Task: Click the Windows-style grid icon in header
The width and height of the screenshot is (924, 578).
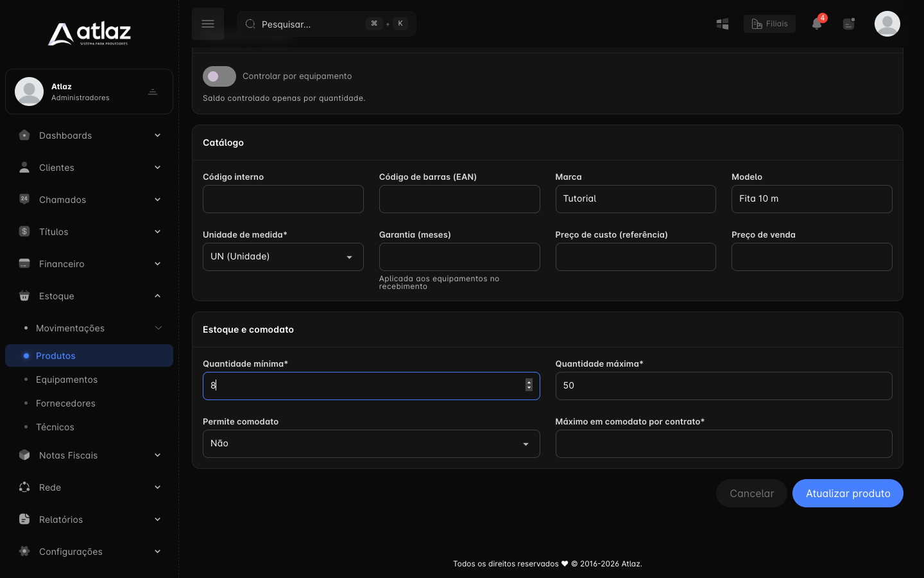Action: tap(723, 24)
